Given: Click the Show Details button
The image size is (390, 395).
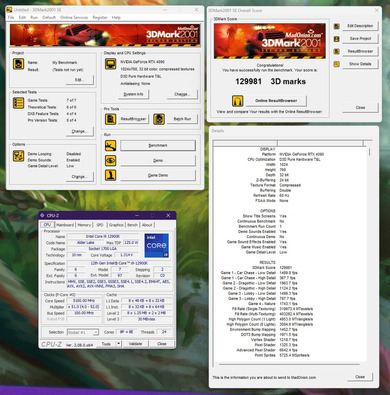Looking at the screenshot, I should tap(360, 64).
